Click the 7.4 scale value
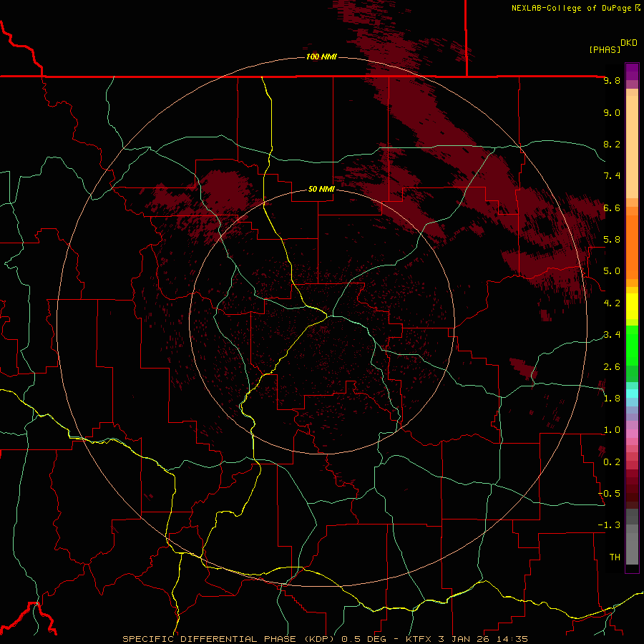The image size is (644, 644). pos(612,176)
